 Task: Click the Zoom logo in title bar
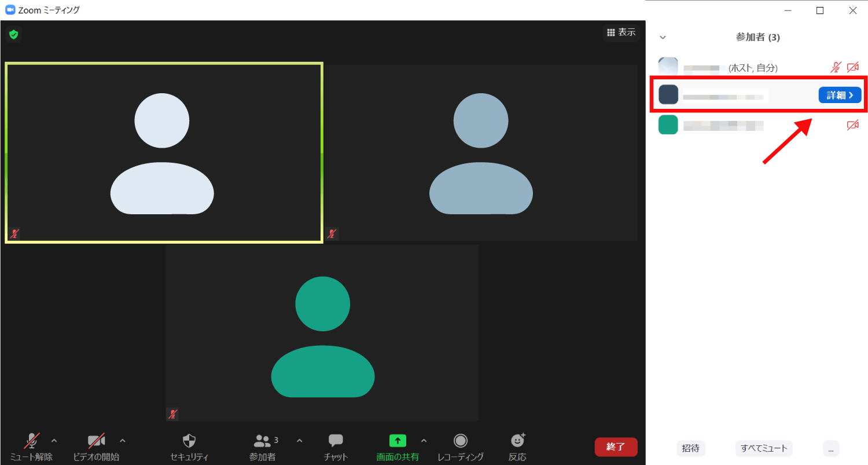[10, 10]
